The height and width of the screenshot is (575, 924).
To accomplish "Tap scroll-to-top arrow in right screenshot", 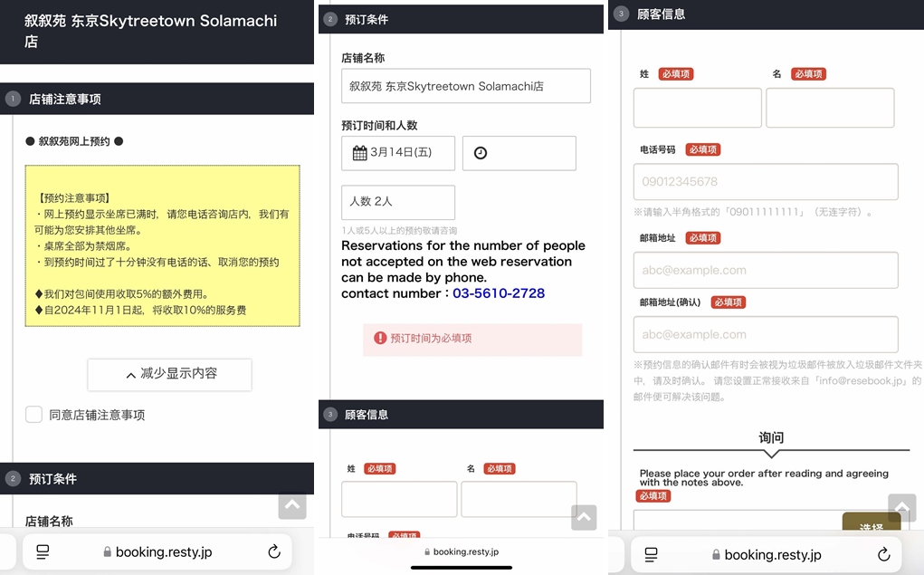I will click(901, 507).
